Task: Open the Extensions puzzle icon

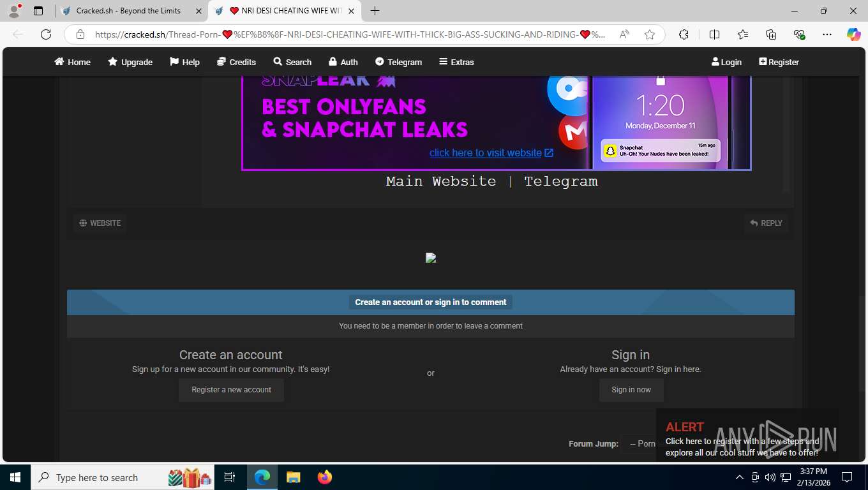Action: pos(684,34)
